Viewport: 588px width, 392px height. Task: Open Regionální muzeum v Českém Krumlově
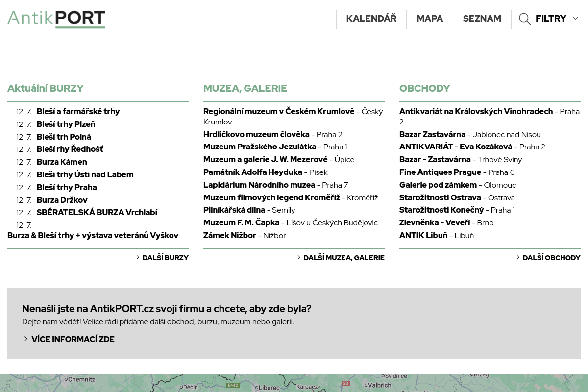[279, 112]
